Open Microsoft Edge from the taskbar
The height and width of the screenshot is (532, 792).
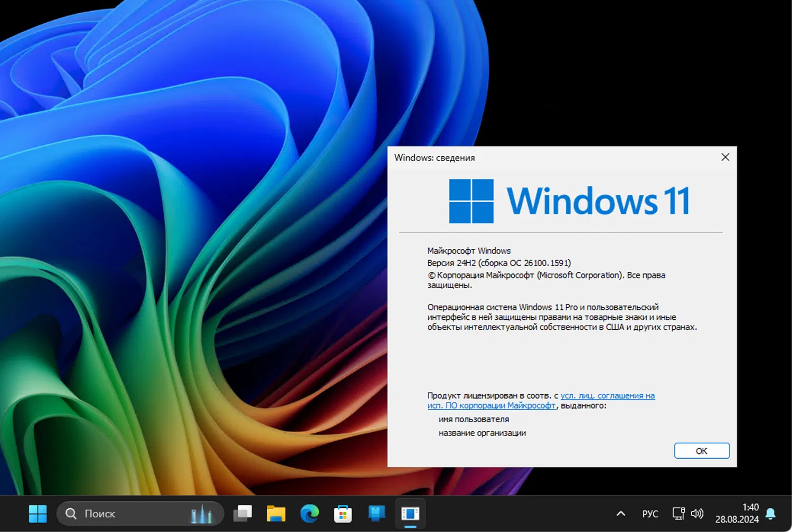[309, 514]
